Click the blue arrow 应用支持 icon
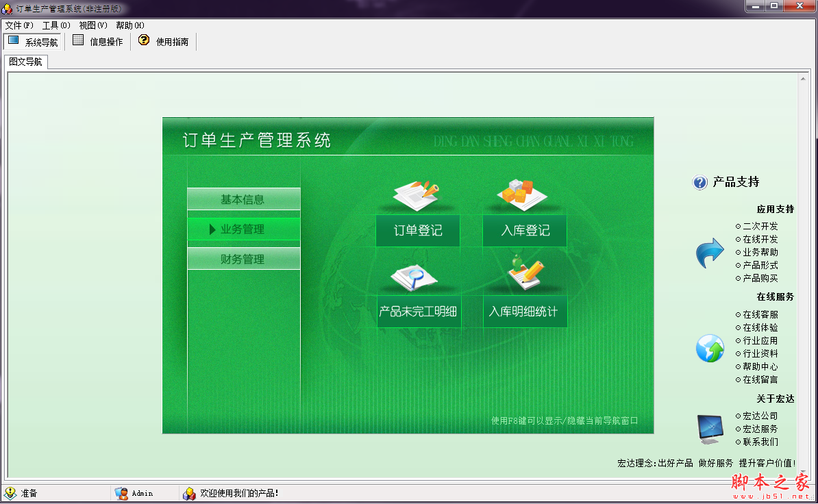Viewport: 818px width, 504px height. 710,253
